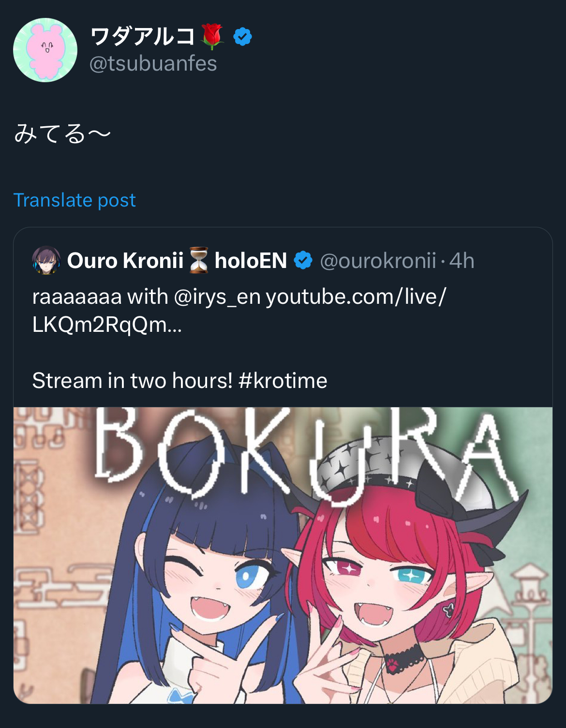Open the @ourokronii handle
The image size is (566, 728).
coord(378,261)
